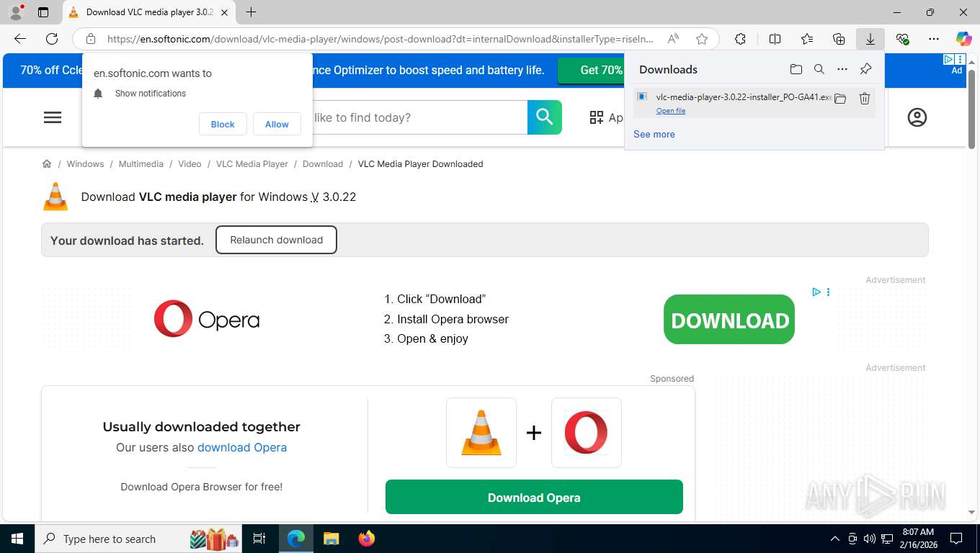Open the Softonic user account icon
The width and height of the screenshot is (980, 553).
click(x=917, y=117)
